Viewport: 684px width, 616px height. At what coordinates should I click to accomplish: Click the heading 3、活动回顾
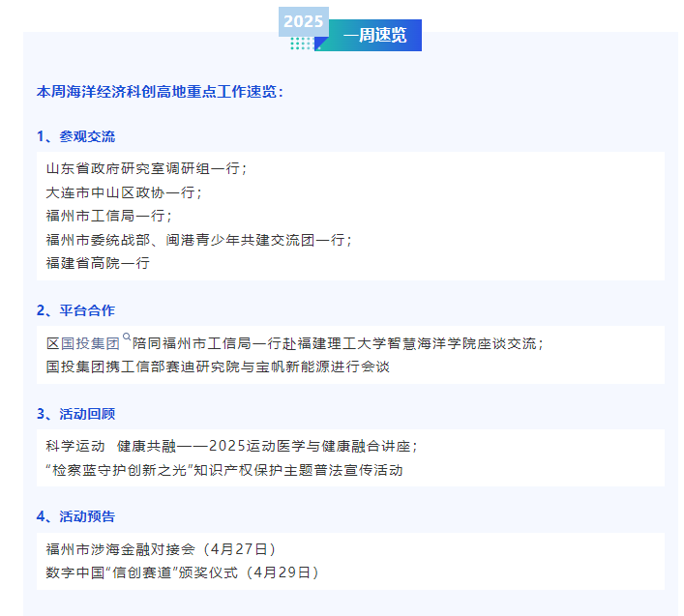coord(75,414)
